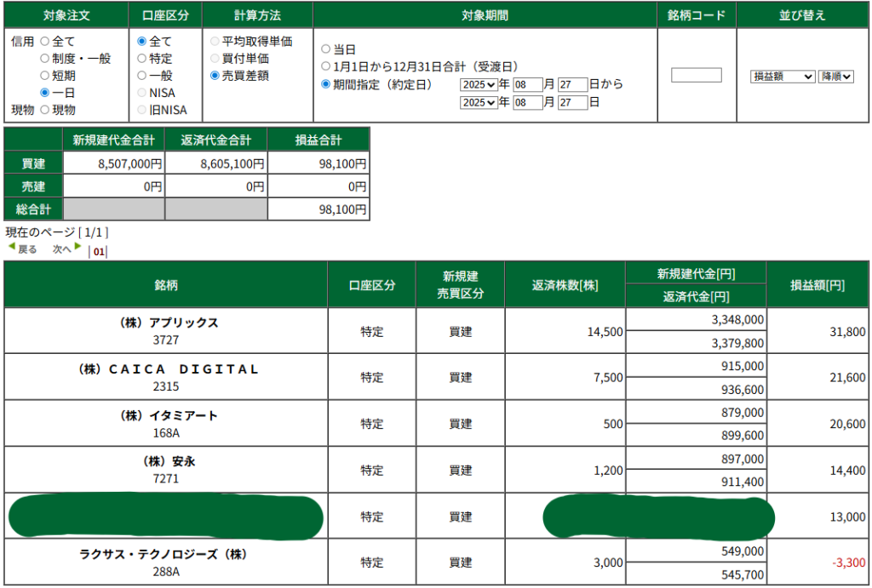Select 1月1日から12月31日合計（受渡日） option

pos(326,66)
